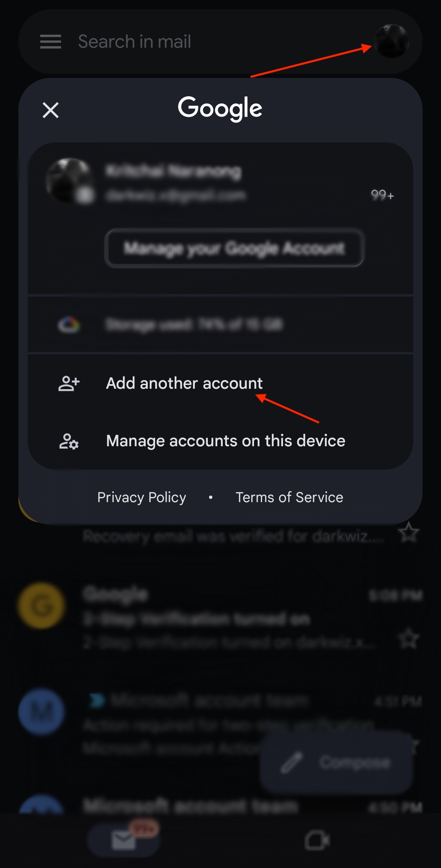
Task: Close the Google account dialog
Action: (51, 110)
